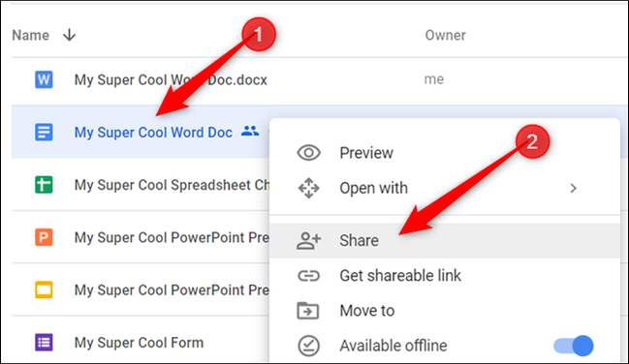This screenshot has width=629, height=364.
Task: Click the four-arrow Open with icon
Action: (308, 188)
